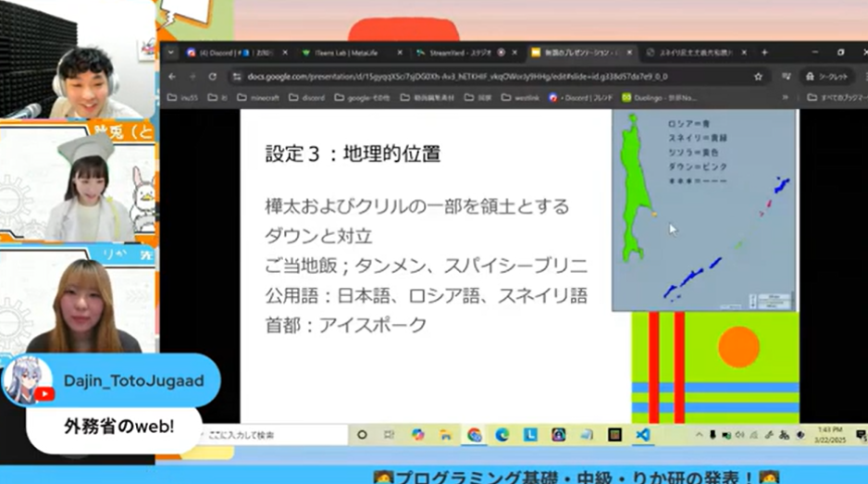Click the Incognito (シークレット) indicator

pos(827,77)
